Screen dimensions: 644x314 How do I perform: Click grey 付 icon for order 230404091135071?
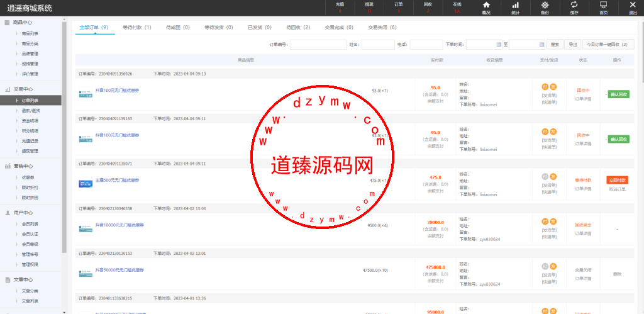[x=545, y=177]
